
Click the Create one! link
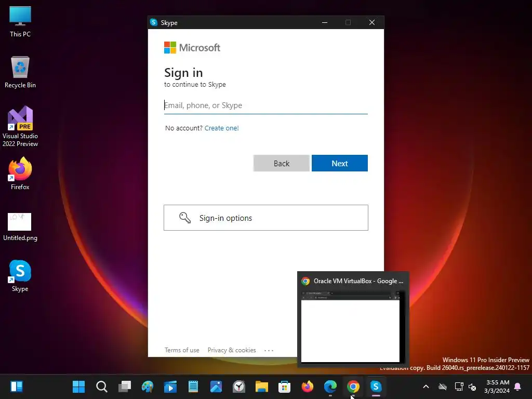pyautogui.click(x=221, y=128)
